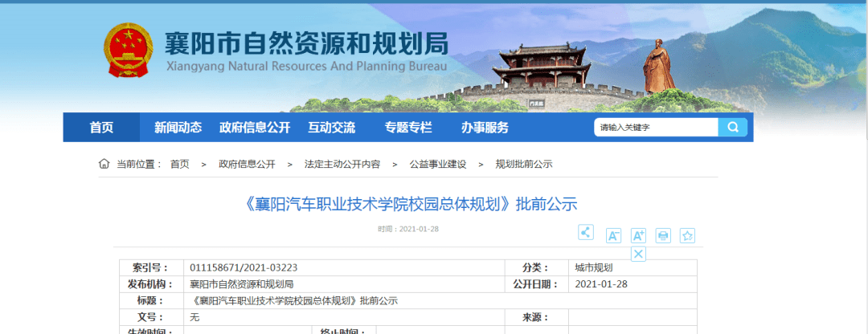Viewport: 868px width, 334px height.
Task: Click the 标题 row value text
Action: pos(293,301)
